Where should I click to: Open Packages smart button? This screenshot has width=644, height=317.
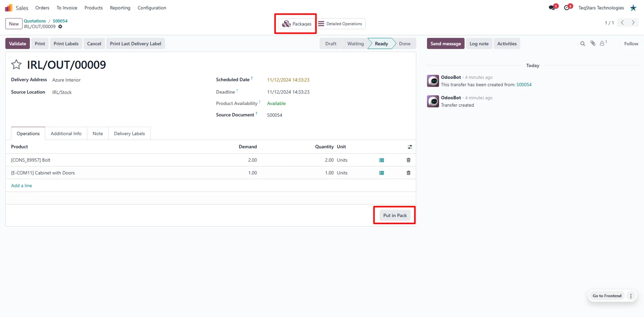tap(297, 24)
